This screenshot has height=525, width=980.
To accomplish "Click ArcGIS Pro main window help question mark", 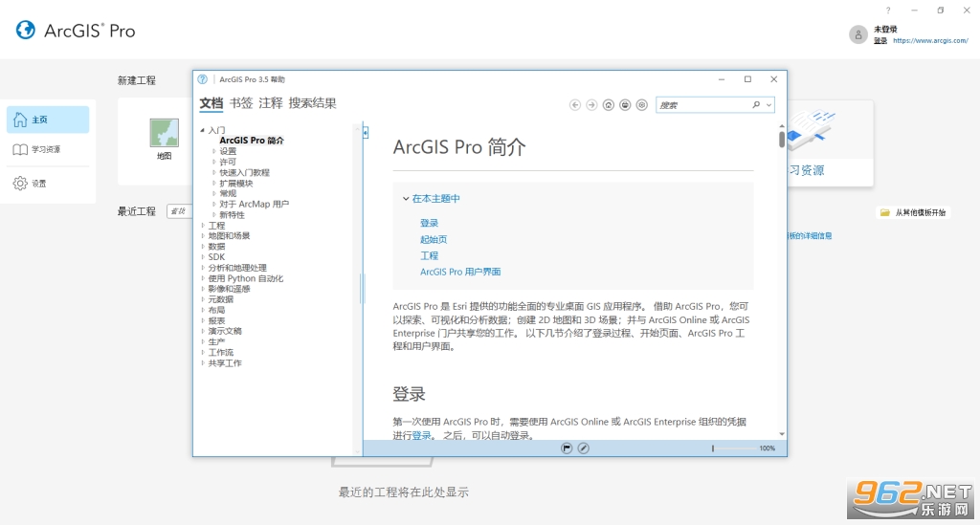I will [x=888, y=10].
